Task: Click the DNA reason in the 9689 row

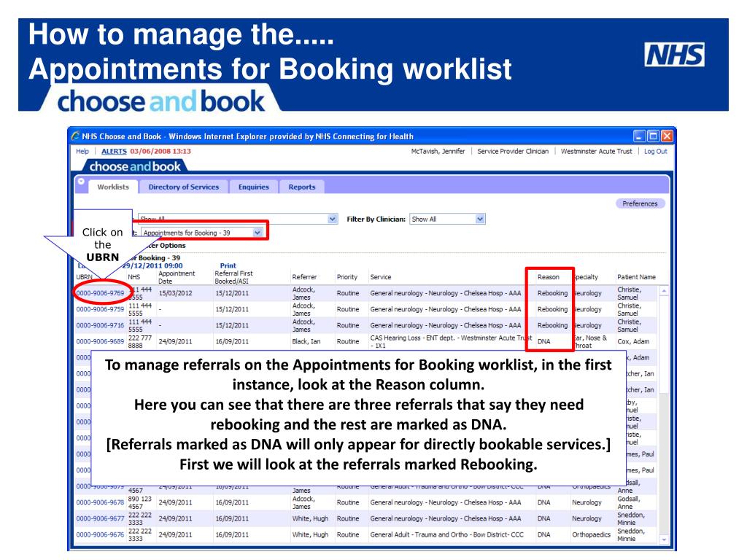Action: click(x=544, y=341)
